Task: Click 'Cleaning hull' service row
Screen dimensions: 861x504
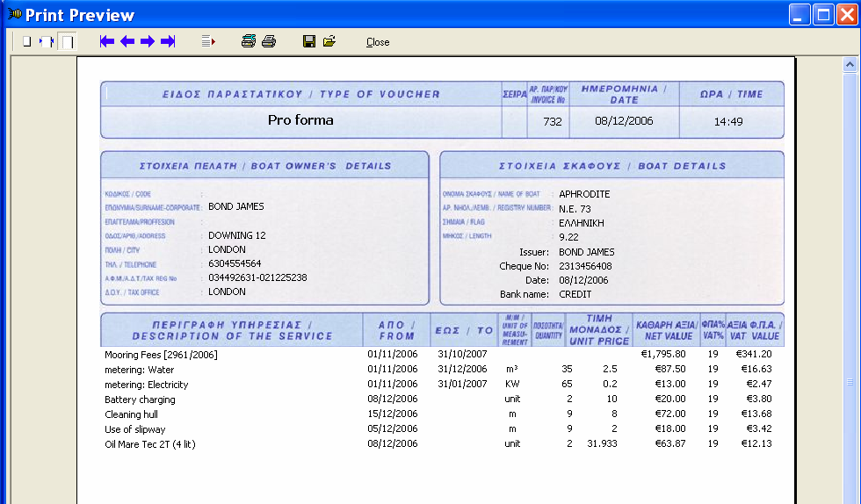Action: coord(438,414)
